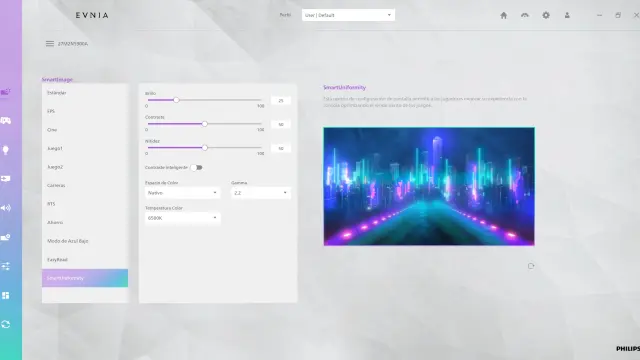The height and width of the screenshot is (360, 640).
Task: Click the monitor model name beside hamburger
Action: pyautogui.click(x=73, y=44)
